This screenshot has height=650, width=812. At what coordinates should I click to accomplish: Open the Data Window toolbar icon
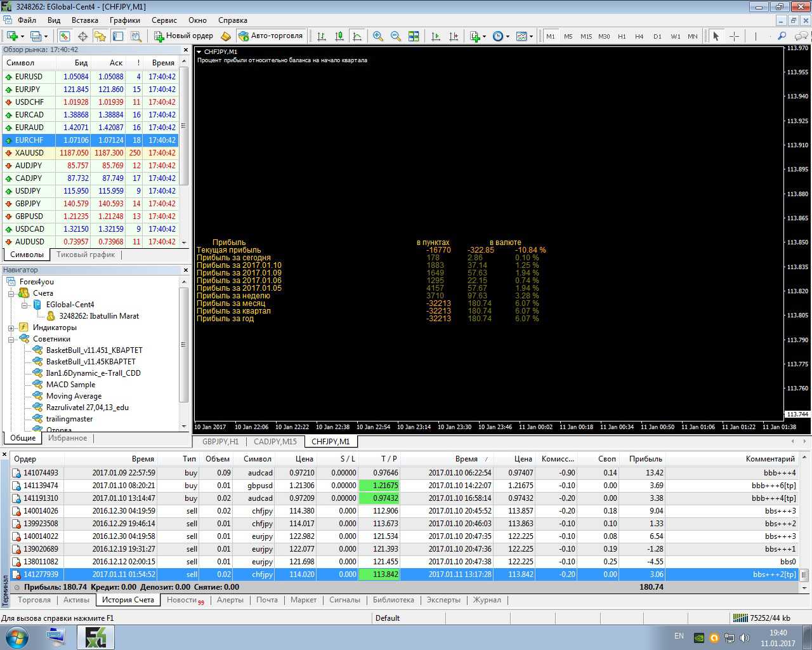click(x=82, y=36)
